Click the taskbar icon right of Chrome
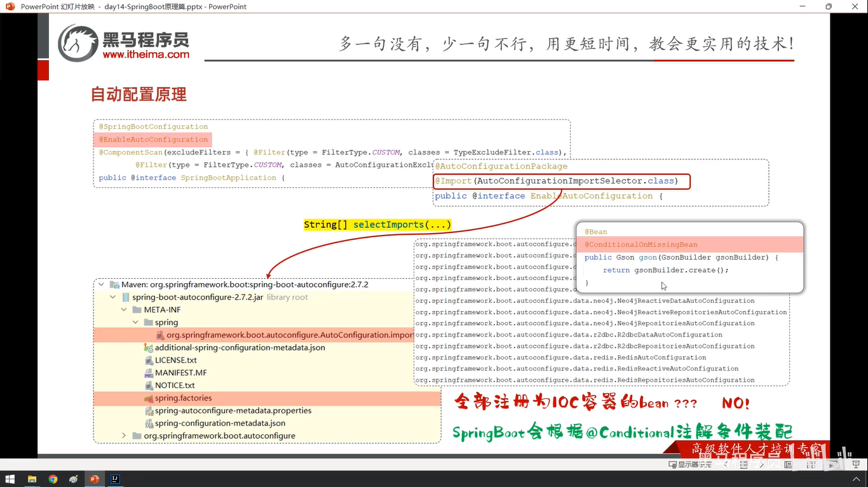 point(74,479)
